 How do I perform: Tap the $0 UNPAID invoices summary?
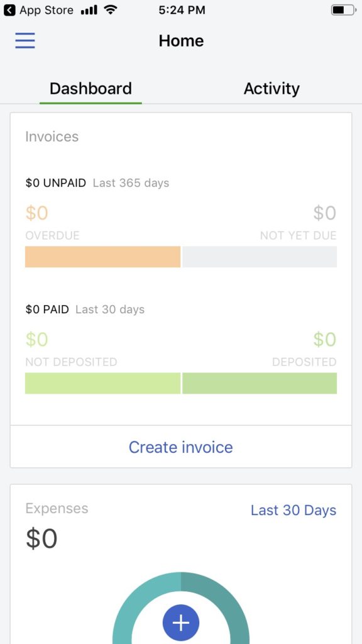click(56, 183)
